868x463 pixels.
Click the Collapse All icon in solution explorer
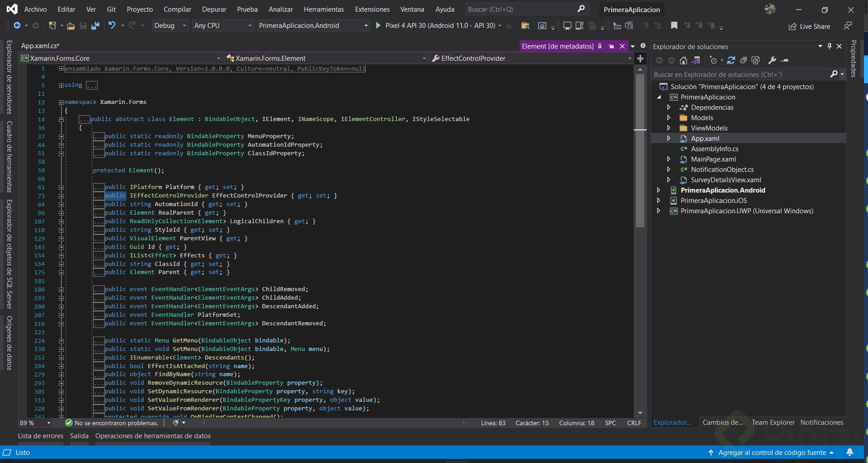click(x=743, y=60)
